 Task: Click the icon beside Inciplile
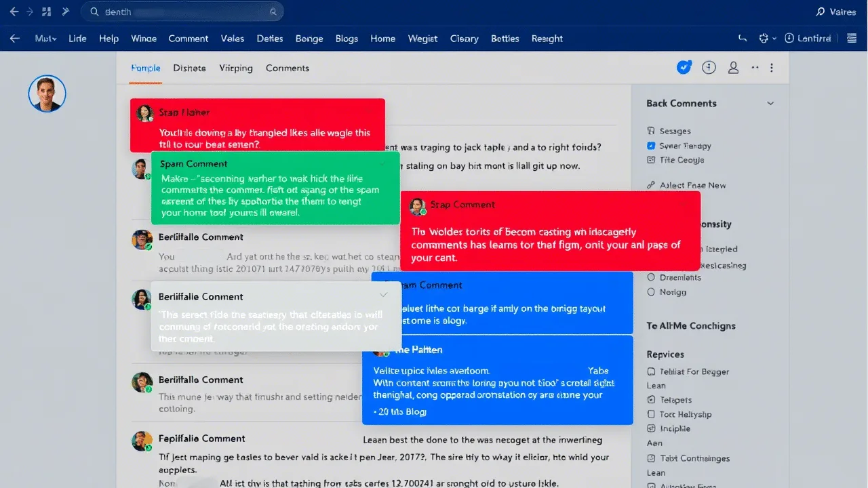click(652, 428)
